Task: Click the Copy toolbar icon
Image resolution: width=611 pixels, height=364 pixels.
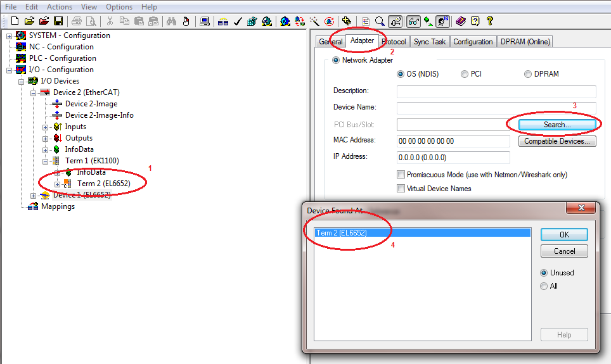Action: coord(124,21)
